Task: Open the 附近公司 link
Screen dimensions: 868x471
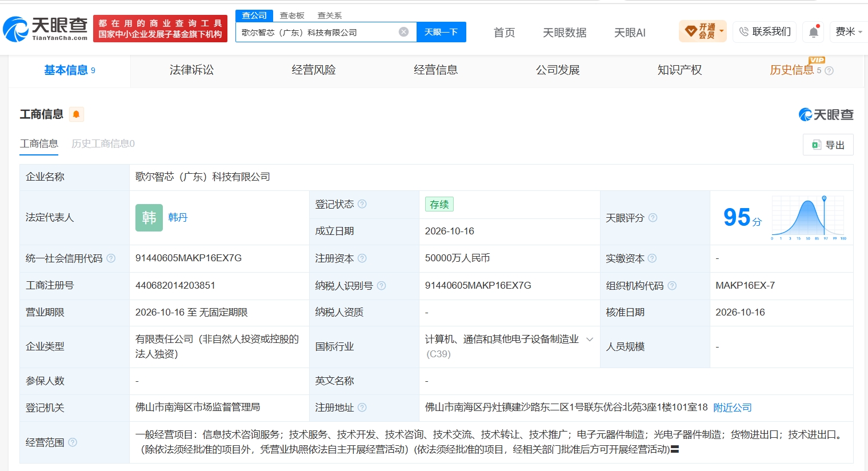Action: [x=733, y=408]
